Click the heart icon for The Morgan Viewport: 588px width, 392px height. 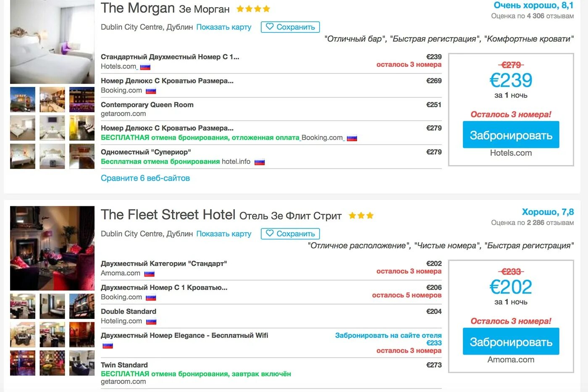270,26
